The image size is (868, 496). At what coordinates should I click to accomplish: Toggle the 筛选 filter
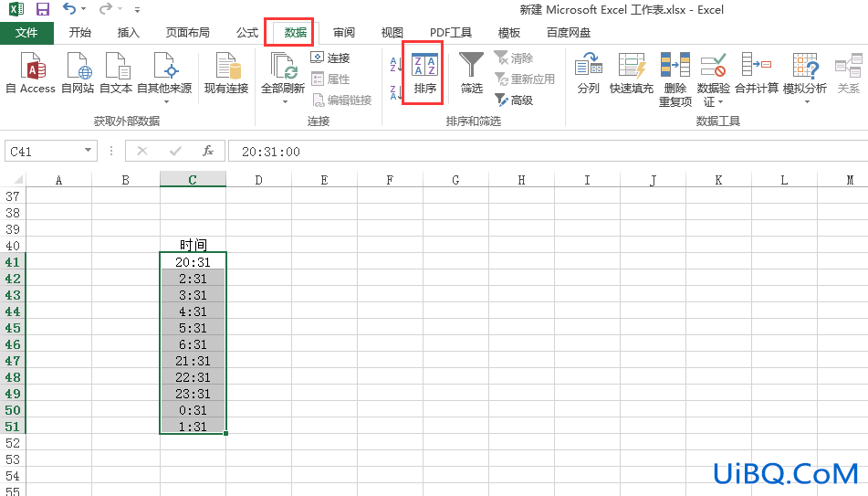pos(472,72)
